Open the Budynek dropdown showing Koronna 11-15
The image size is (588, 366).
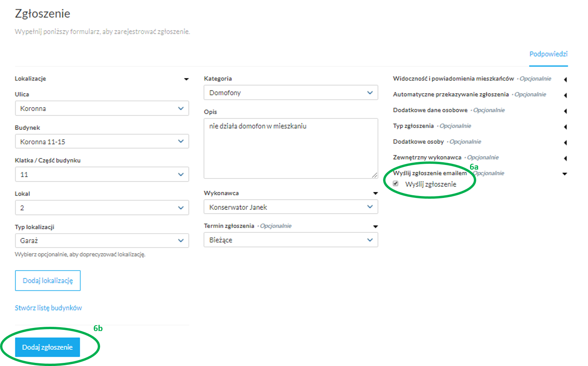(x=102, y=141)
